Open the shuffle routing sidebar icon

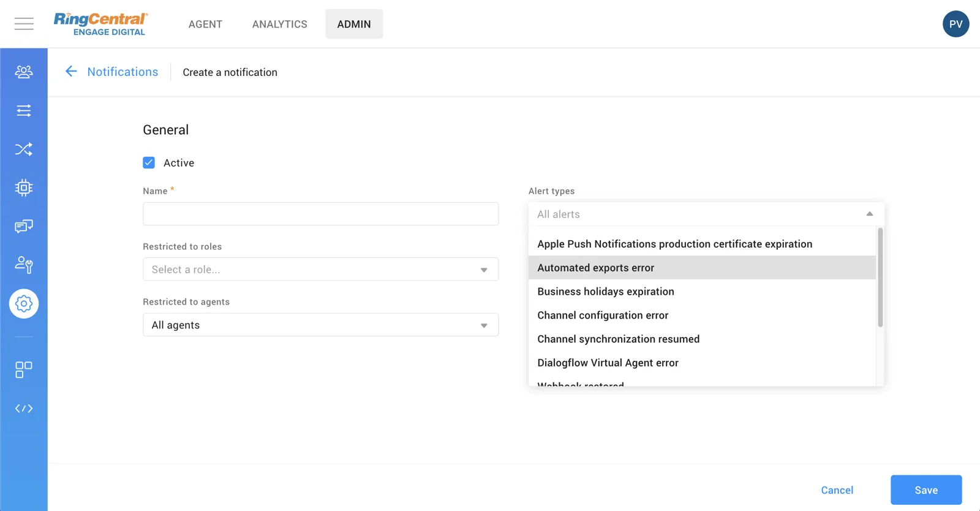[x=24, y=150]
